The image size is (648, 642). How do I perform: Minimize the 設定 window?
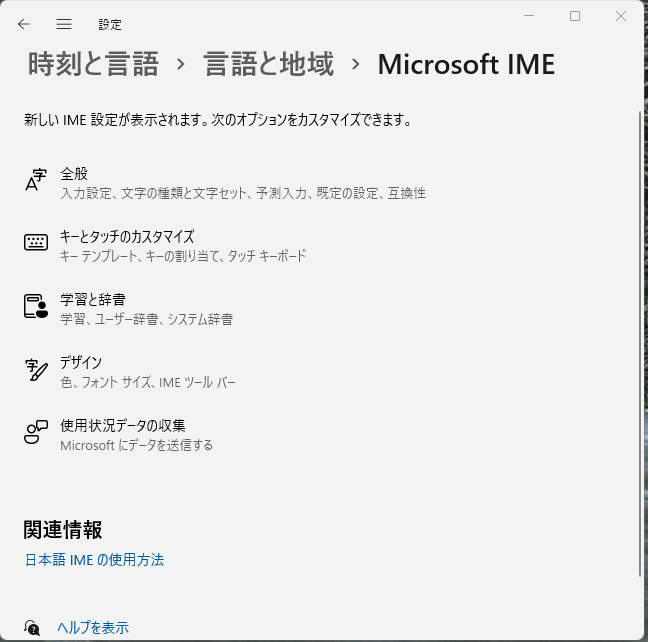click(x=529, y=16)
